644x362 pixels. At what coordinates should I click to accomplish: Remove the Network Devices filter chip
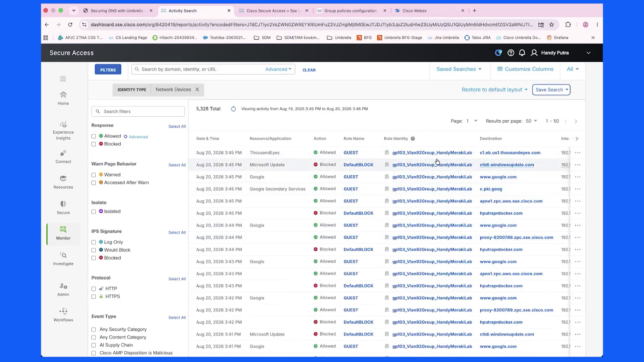(x=197, y=89)
